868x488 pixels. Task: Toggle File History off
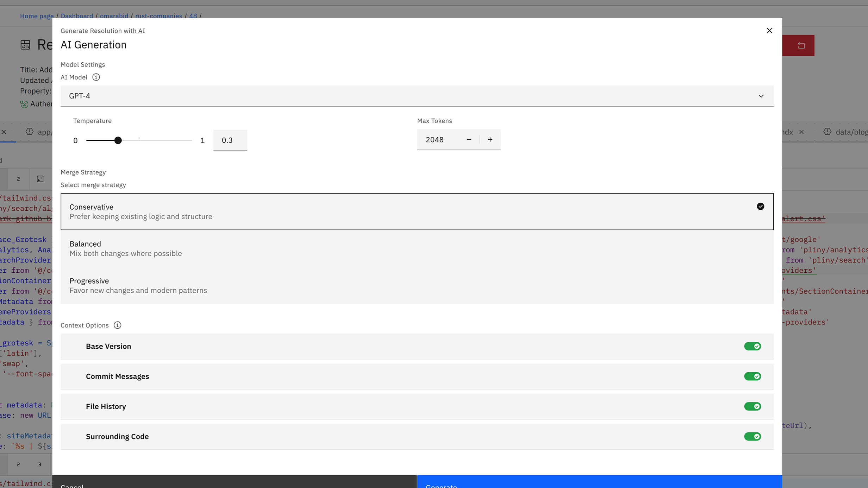(x=753, y=406)
